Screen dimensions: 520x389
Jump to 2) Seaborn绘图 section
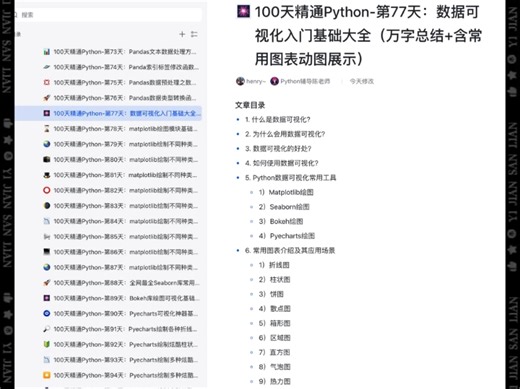284,207
